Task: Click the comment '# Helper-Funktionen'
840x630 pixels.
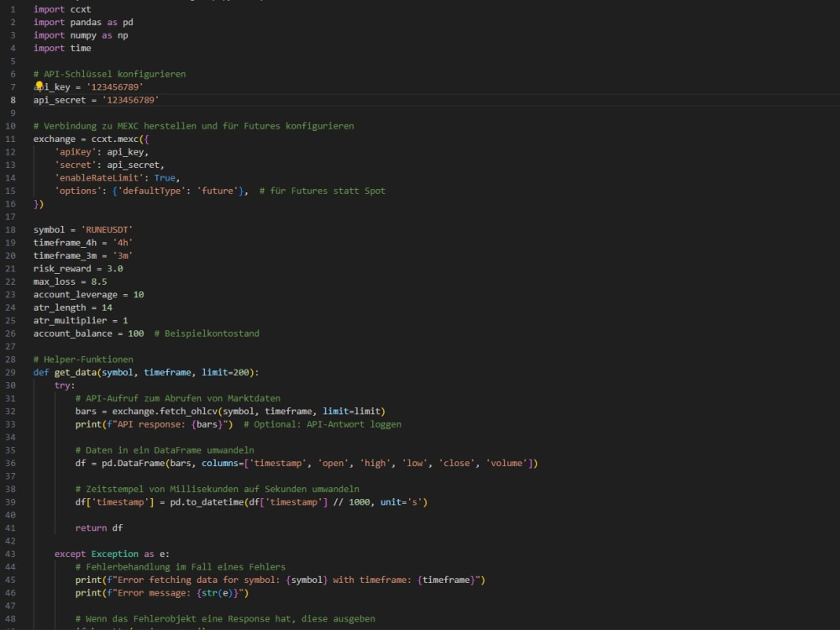Action: tap(83, 360)
